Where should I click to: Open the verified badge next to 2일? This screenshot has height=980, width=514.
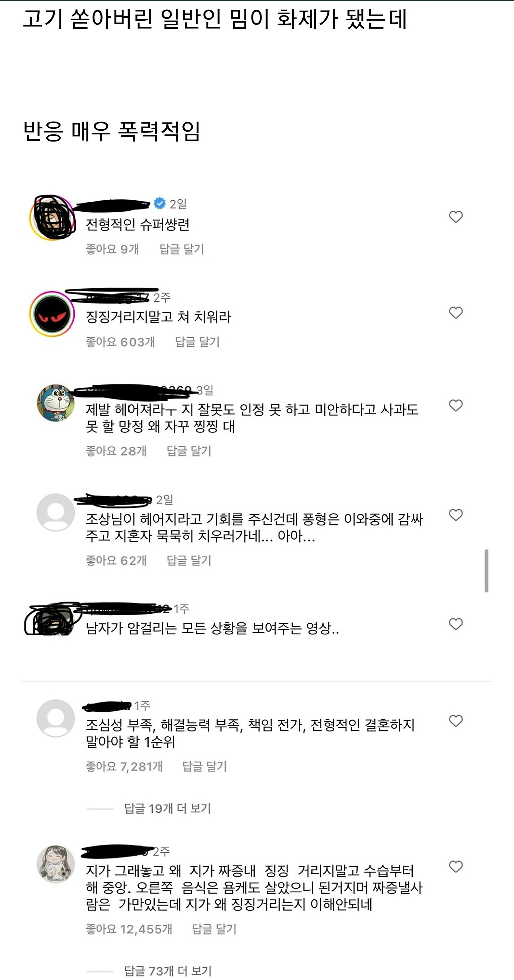160,203
